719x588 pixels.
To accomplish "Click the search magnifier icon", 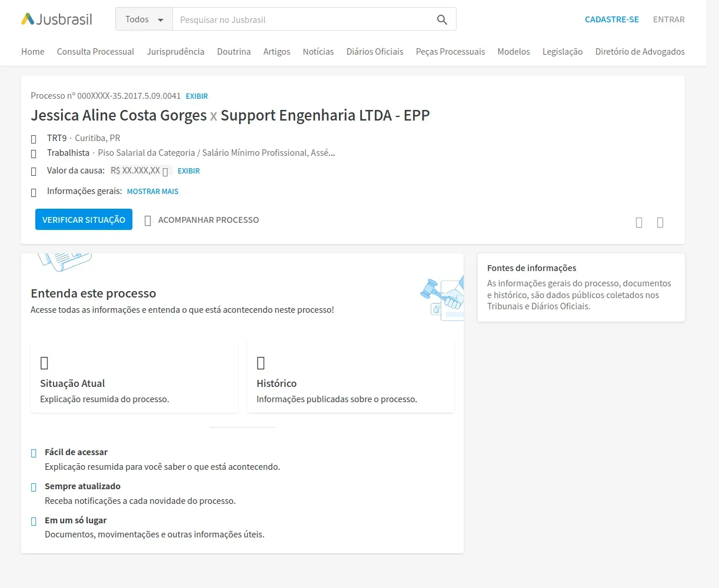I will point(442,19).
